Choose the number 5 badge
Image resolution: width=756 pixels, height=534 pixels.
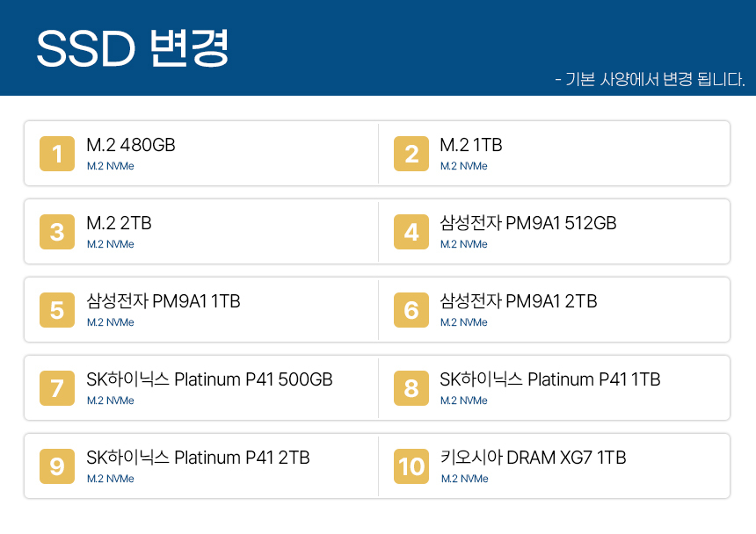click(x=57, y=310)
